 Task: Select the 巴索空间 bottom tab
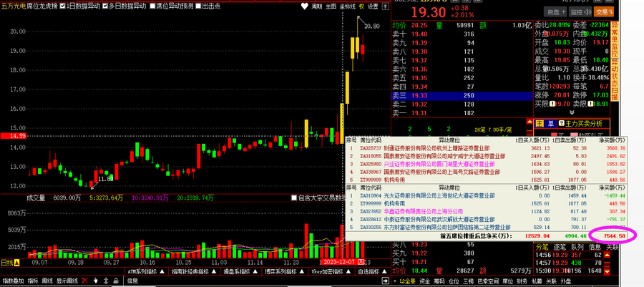click(x=487, y=281)
